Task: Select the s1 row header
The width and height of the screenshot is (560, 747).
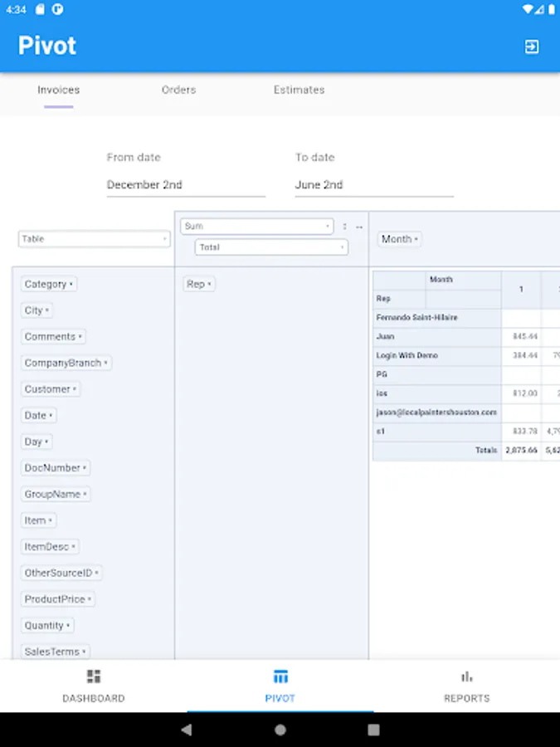Action: (437, 432)
